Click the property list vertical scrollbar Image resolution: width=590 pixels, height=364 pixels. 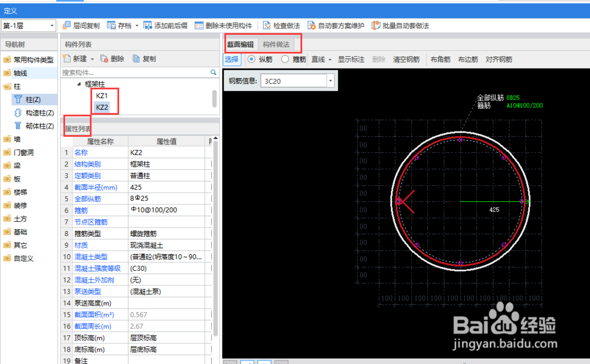pos(215,239)
